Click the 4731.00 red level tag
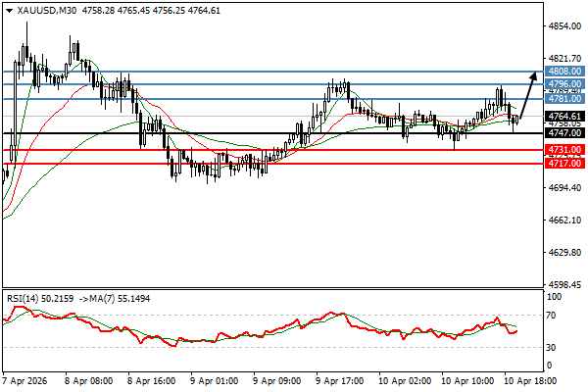This screenshot has width=588, height=392. tap(563, 150)
